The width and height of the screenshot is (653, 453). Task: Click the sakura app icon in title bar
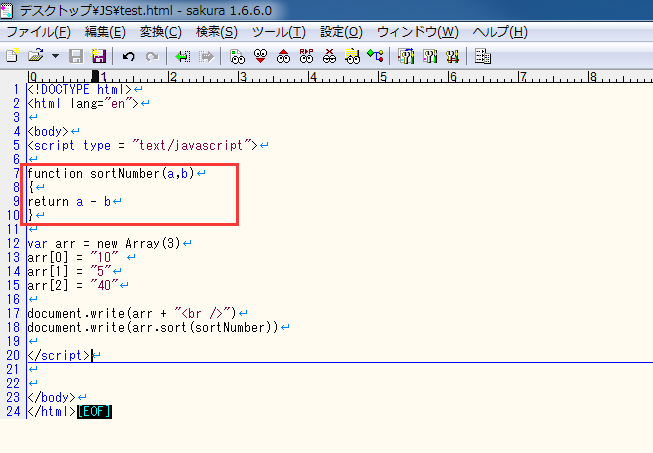point(7,10)
